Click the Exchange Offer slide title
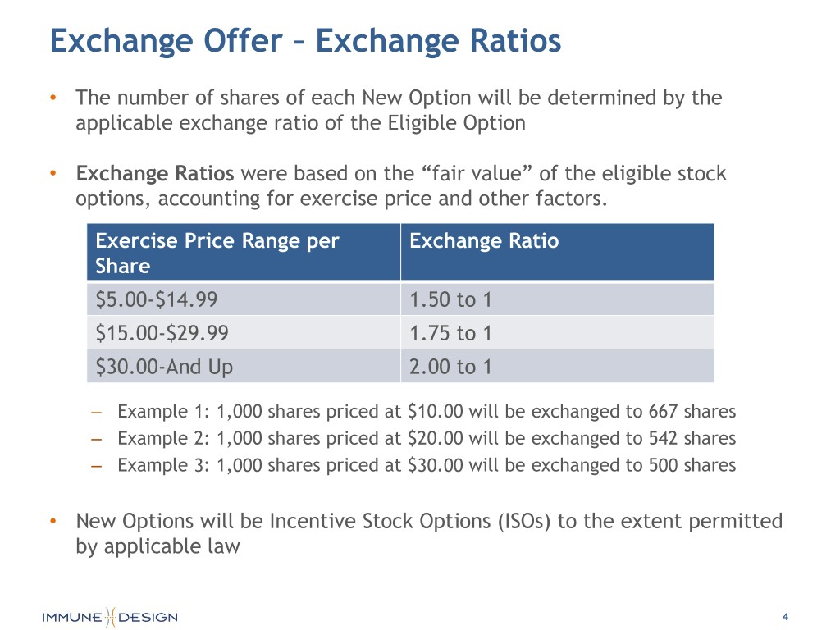The height and width of the screenshot is (630, 840). coord(305,41)
